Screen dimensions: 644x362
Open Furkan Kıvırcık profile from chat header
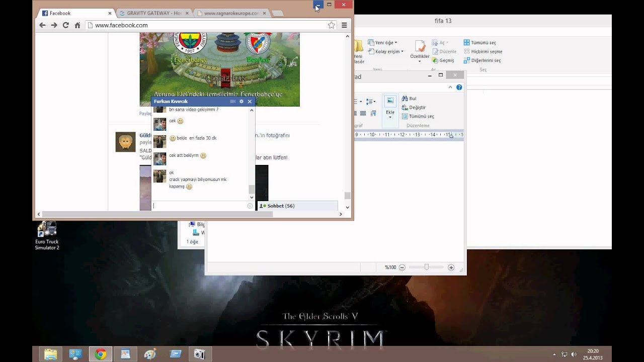pyautogui.click(x=171, y=102)
